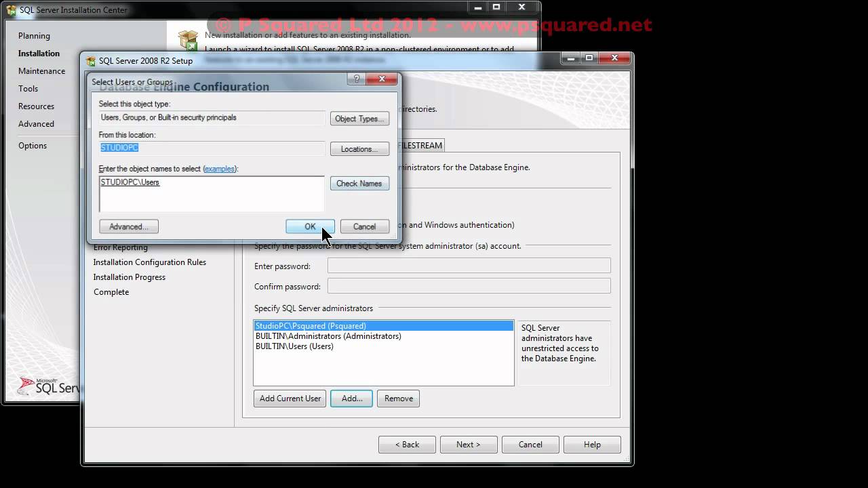This screenshot has height=488, width=868.
Task: Click the Microsoft SQL Server logo
Action: click(49, 386)
